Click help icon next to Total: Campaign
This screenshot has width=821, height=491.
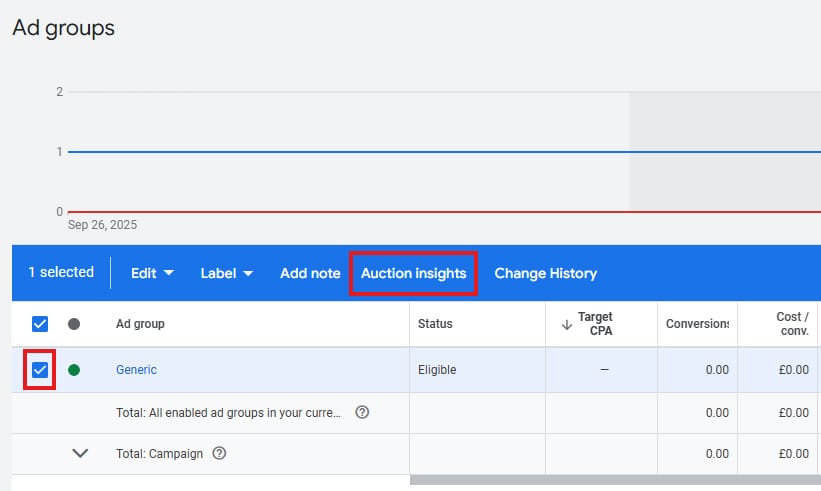pos(219,453)
